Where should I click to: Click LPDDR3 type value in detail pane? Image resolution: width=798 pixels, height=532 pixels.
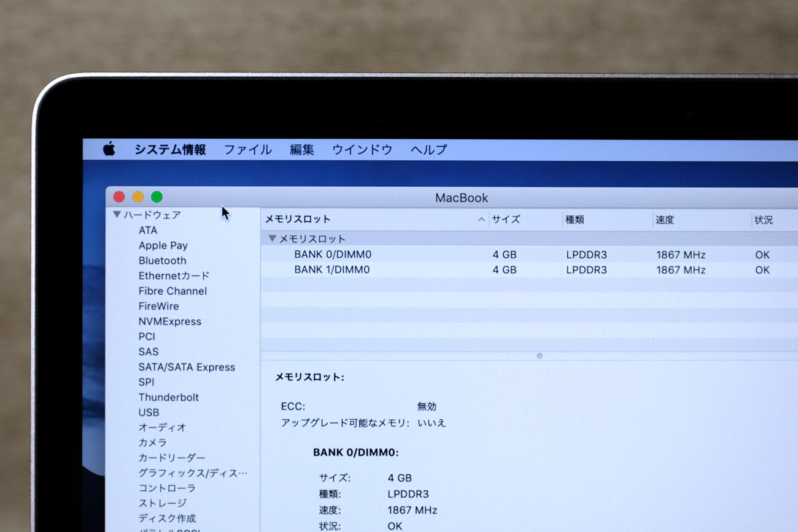(x=408, y=494)
